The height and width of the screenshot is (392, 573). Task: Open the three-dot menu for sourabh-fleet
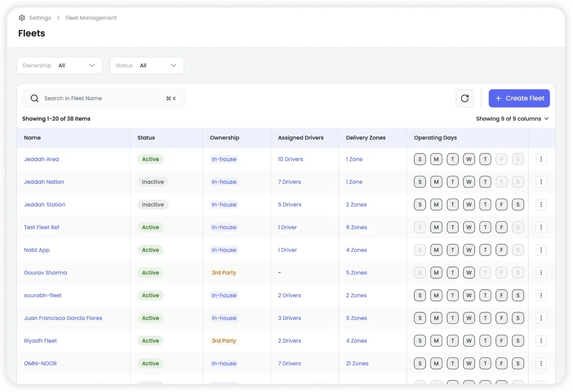[541, 295]
